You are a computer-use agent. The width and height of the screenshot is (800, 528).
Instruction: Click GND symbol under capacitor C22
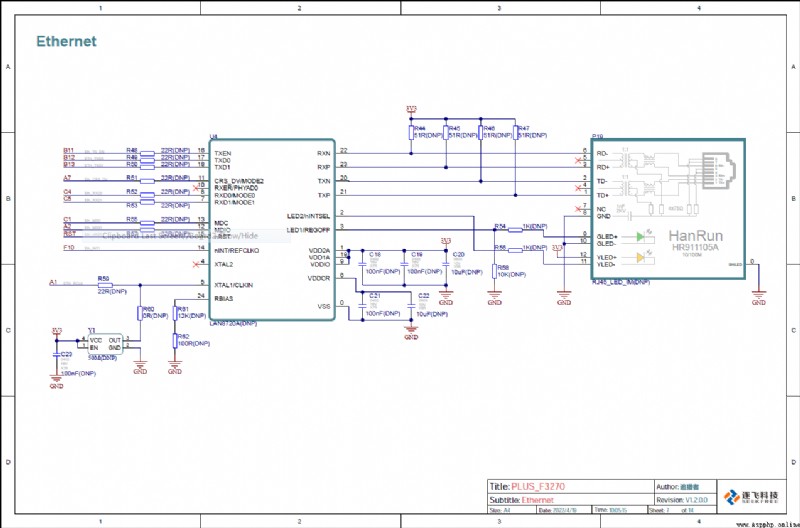coord(411,332)
